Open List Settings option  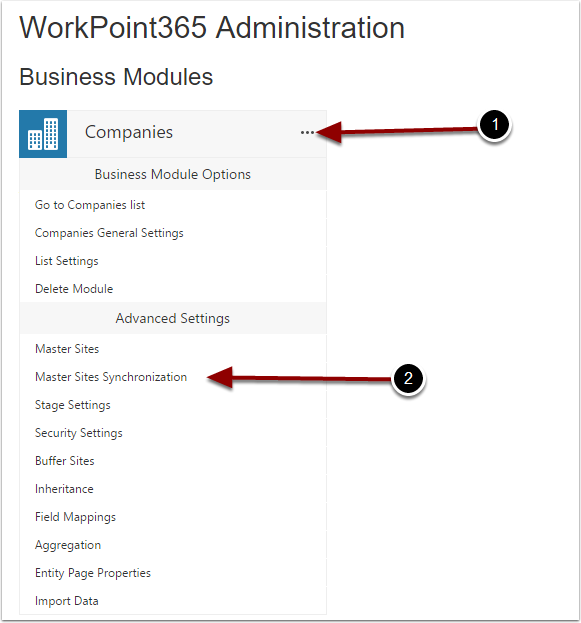(67, 261)
